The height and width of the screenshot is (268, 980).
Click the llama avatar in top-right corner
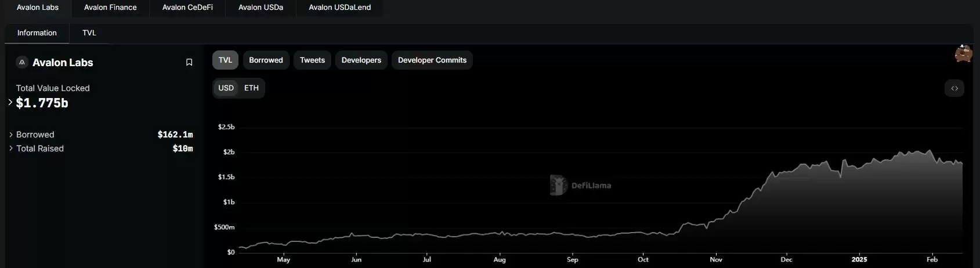(x=963, y=54)
